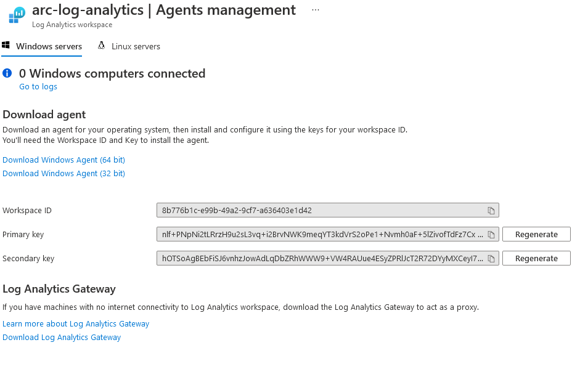The height and width of the screenshot is (369, 588).
Task: Click the 'Workspace ID' label
Action: pyautogui.click(x=27, y=211)
